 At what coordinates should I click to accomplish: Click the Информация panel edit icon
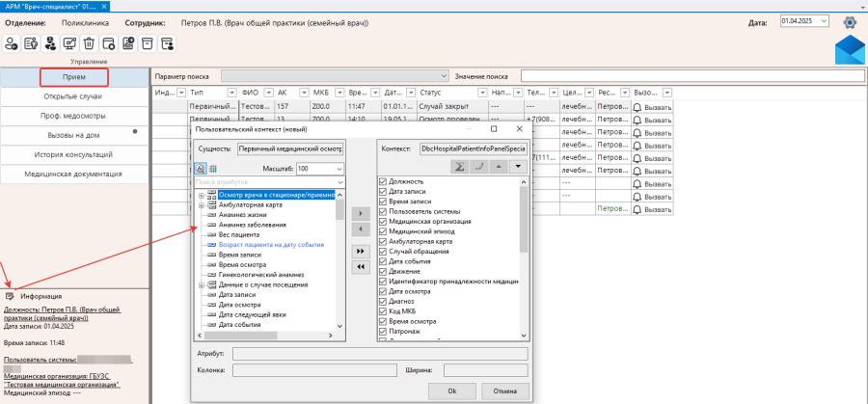10,296
